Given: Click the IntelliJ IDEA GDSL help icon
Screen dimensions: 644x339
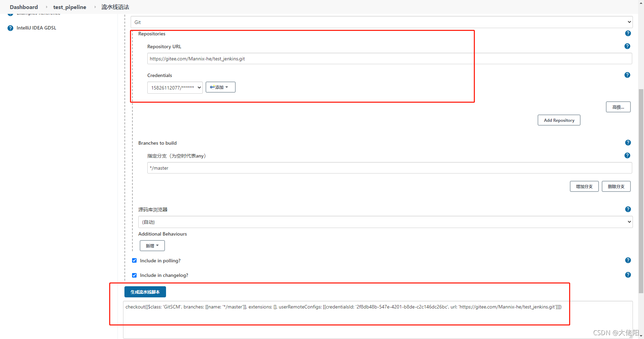Looking at the screenshot, I should (10, 28).
